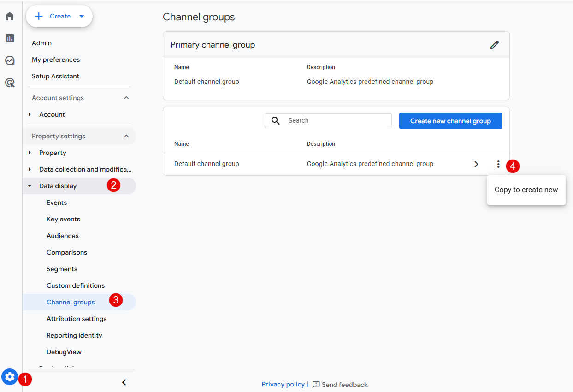Open Custom definitions

pyautogui.click(x=76, y=285)
